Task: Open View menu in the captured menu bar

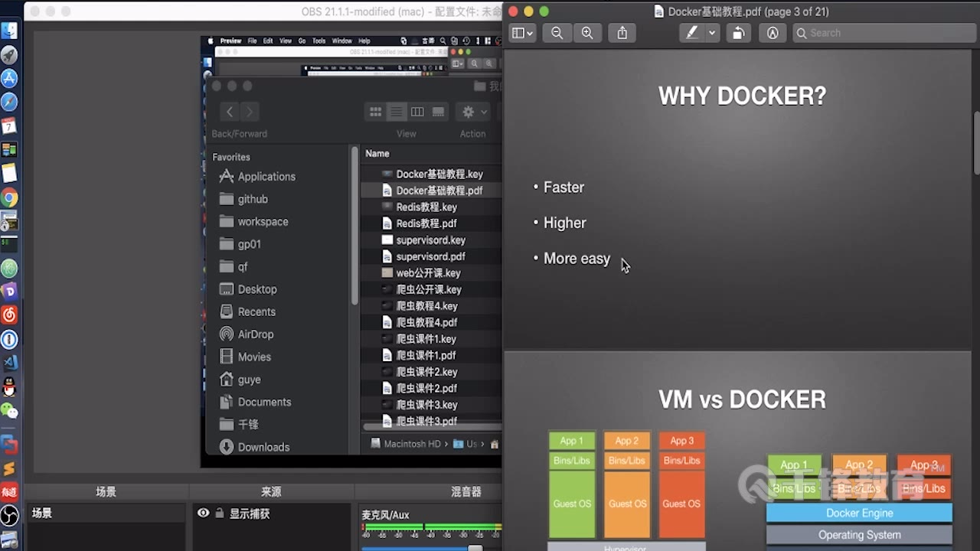Action: [286, 41]
